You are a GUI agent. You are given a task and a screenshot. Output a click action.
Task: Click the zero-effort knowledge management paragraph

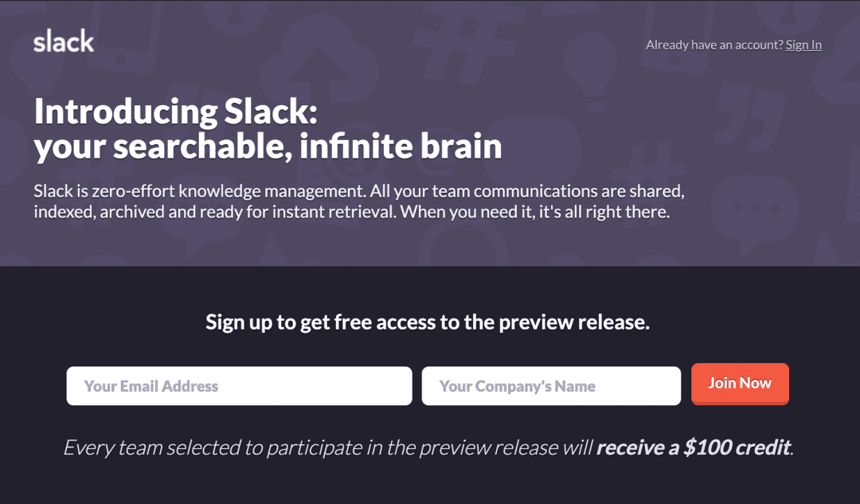click(x=359, y=201)
